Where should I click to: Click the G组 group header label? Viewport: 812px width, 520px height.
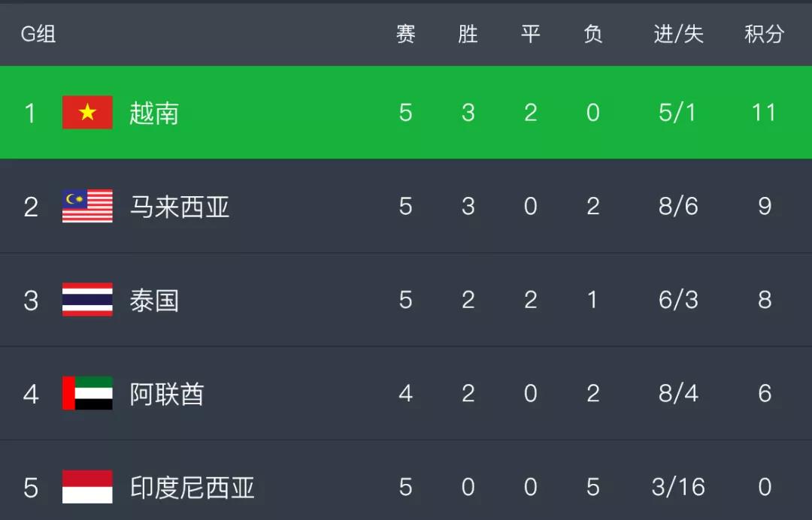(x=38, y=34)
